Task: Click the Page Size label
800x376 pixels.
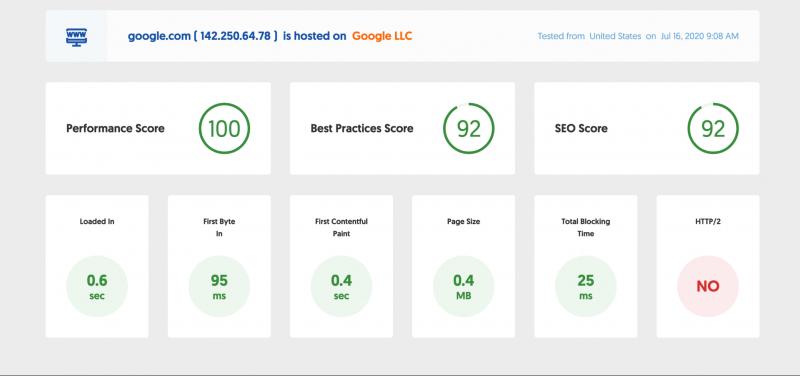Action: [x=463, y=221]
